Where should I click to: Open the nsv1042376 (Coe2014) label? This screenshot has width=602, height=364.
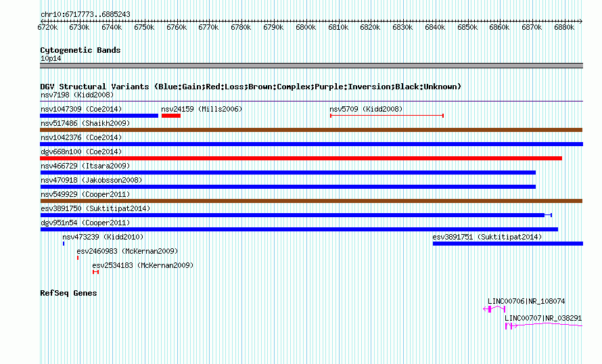pos(81,137)
